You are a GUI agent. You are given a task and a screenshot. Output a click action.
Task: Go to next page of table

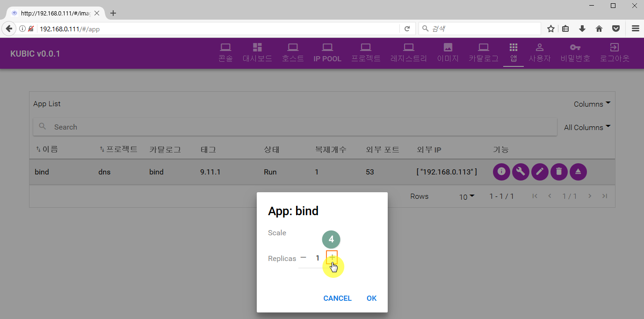[590, 196]
